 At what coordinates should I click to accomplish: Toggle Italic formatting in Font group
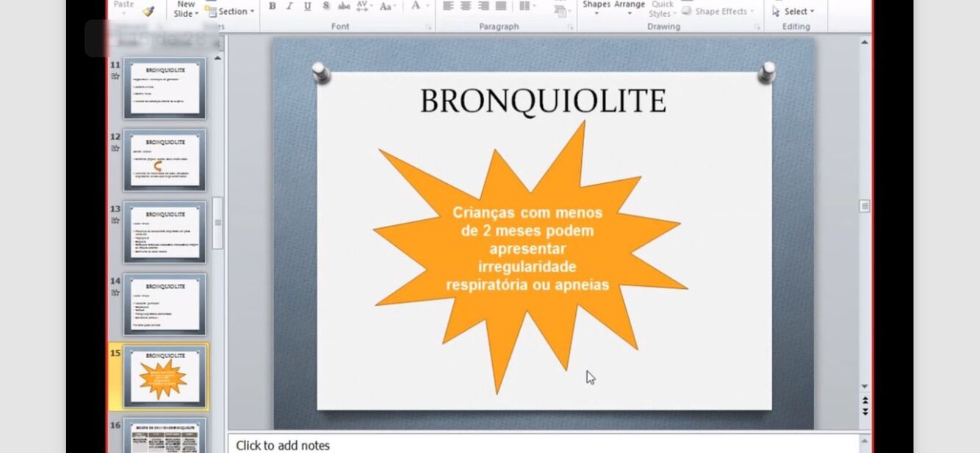click(x=289, y=6)
